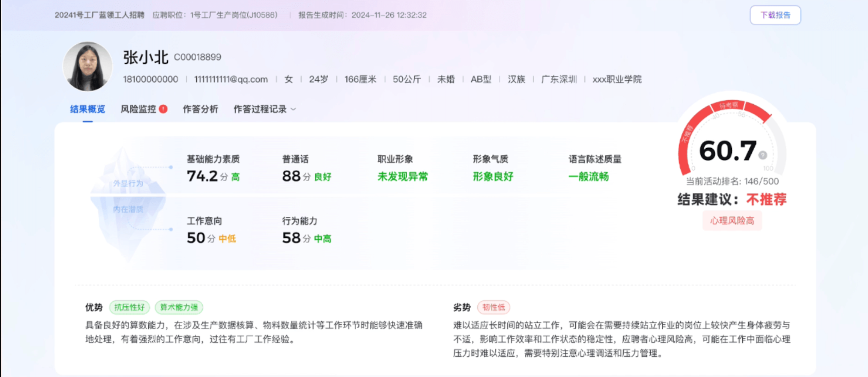
Task: Click the phone number 18100000000
Action: click(151, 79)
